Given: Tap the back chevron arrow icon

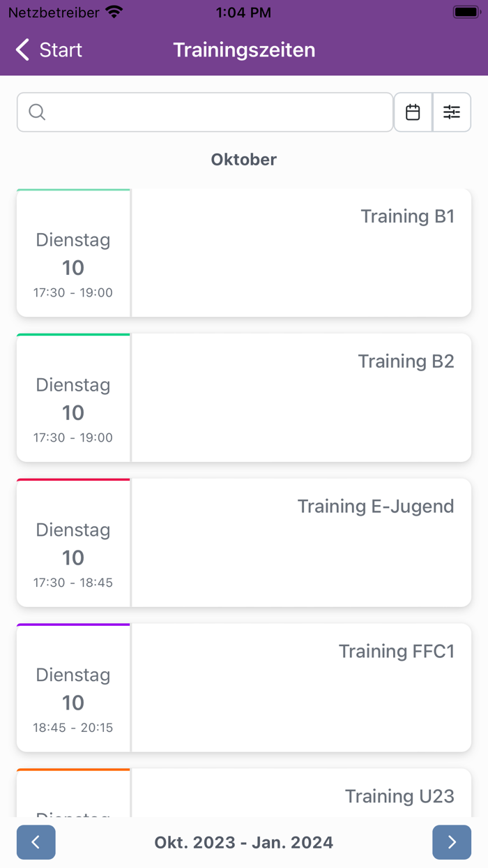Looking at the screenshot, I should 22,50.
